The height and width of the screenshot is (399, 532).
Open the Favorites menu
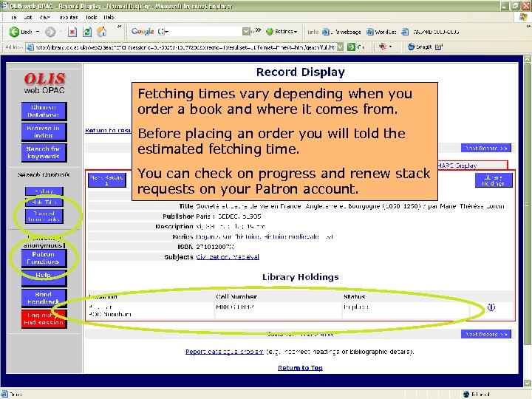click(x=68, y=17)
